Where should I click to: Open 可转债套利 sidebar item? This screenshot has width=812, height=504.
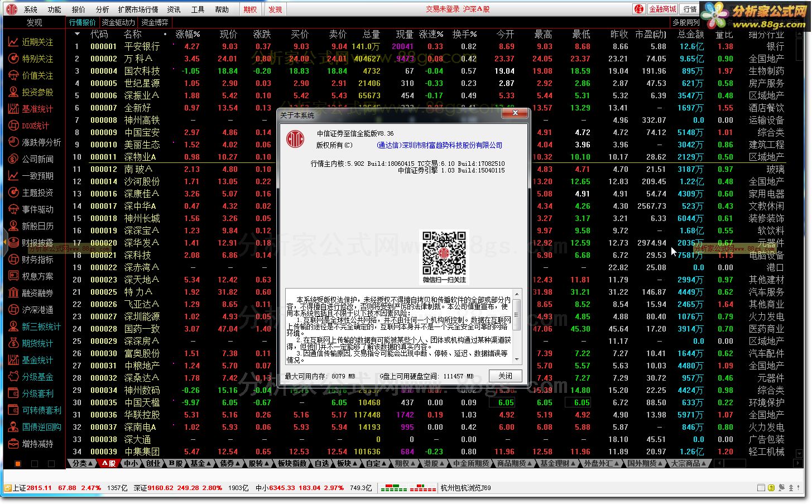pos(35,410)
